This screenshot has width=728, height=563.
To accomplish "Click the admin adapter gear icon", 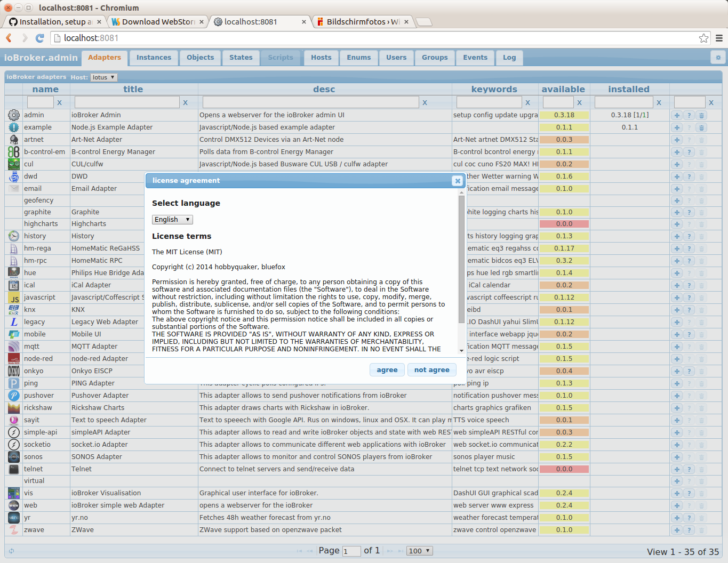I will [x=14, y=115].
